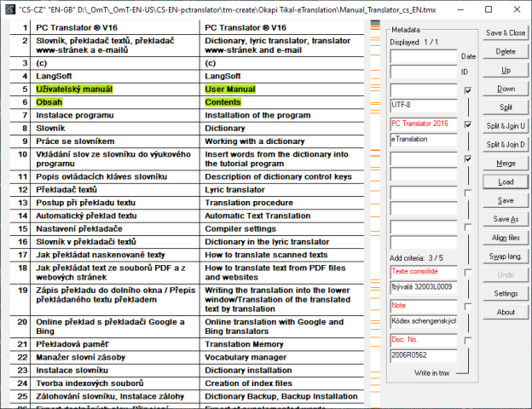The width and height of the screenshot is (532, 409).
Task: Select source cell 'Jak překládat naskenované texty'
Action: [115, 255]
